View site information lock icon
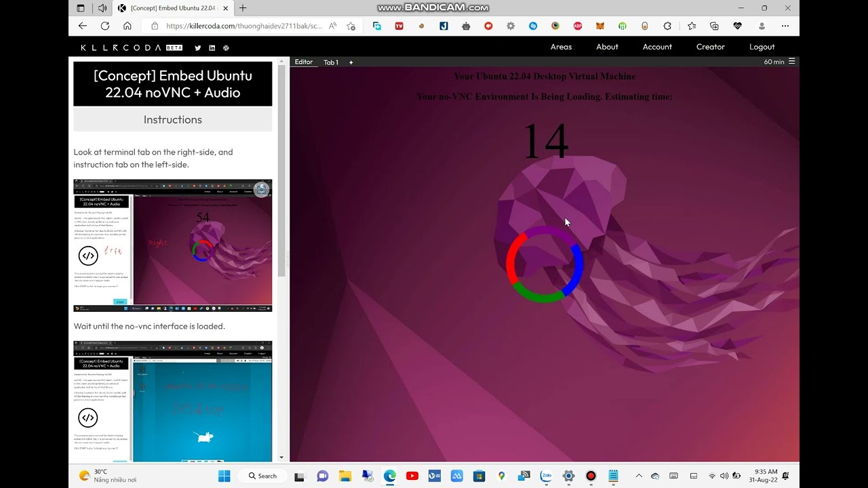 pos(155,26)
